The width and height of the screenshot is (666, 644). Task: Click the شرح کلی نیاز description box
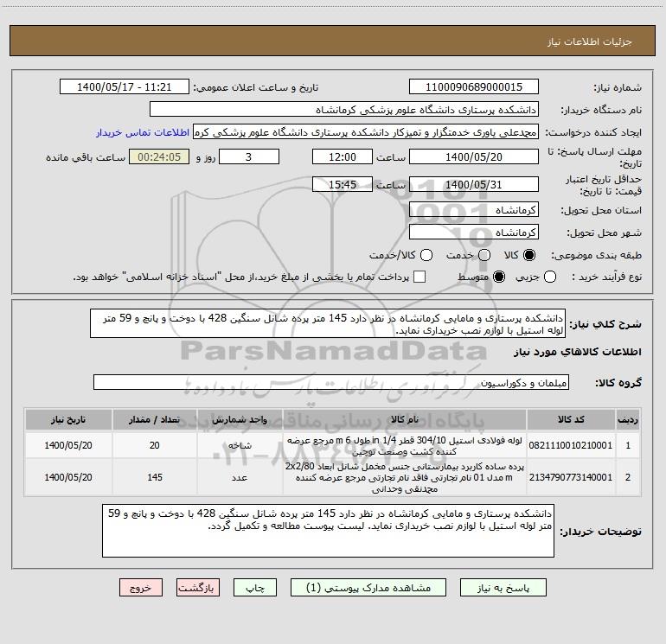(x=328, y=324)
